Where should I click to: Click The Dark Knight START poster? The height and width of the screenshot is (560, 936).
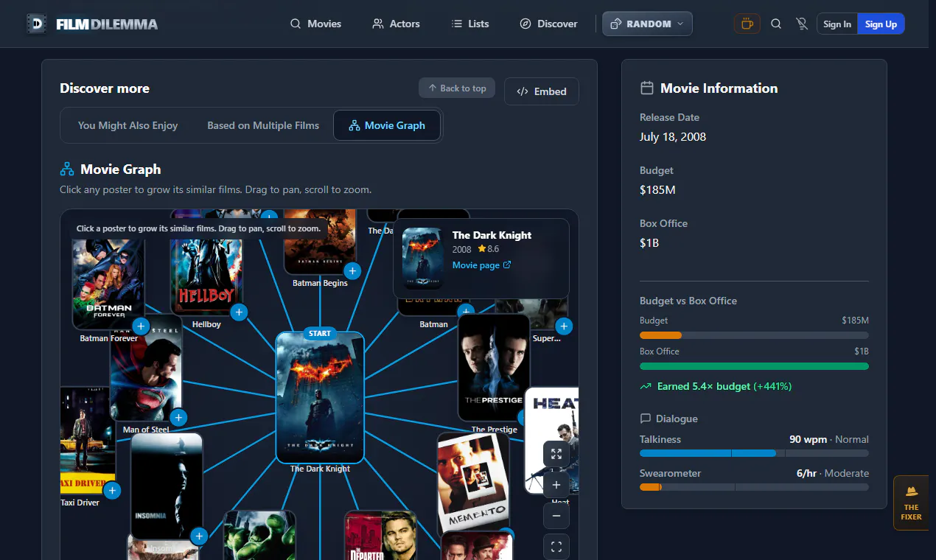pos(320,397)
